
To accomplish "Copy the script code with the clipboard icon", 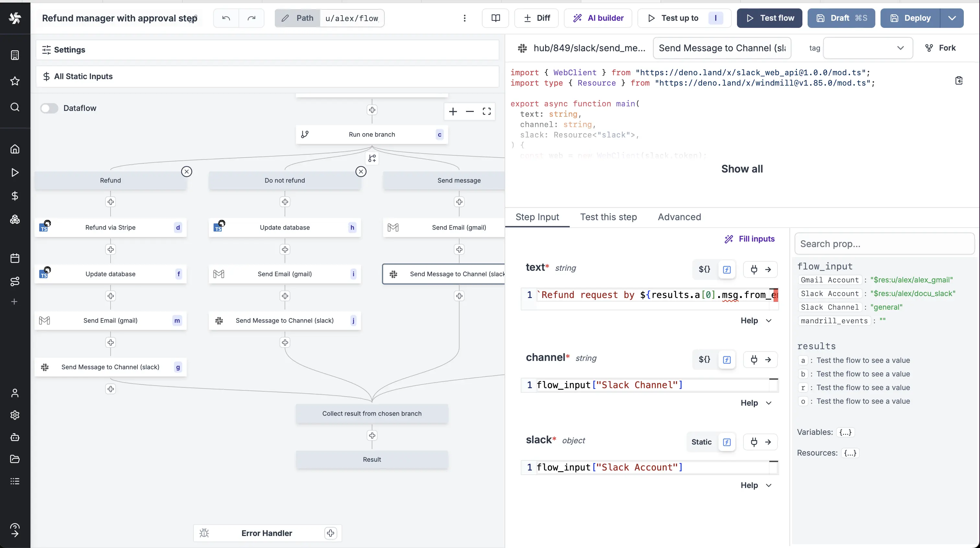I will 959,80.
